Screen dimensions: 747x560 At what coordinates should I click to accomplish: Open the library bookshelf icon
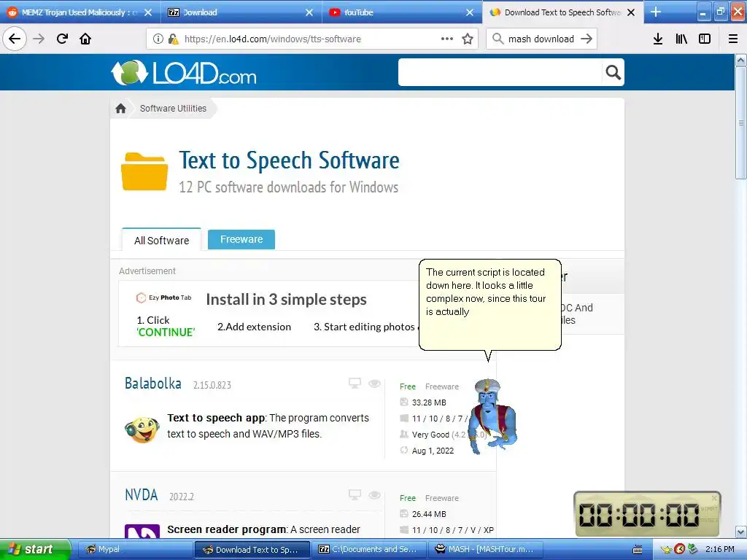(x=681, y=39)
